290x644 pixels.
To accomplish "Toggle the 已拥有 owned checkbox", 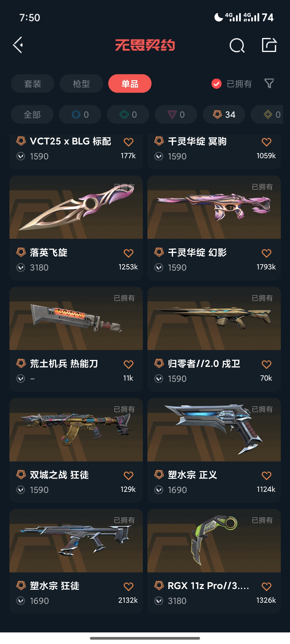I will point(216,84).
